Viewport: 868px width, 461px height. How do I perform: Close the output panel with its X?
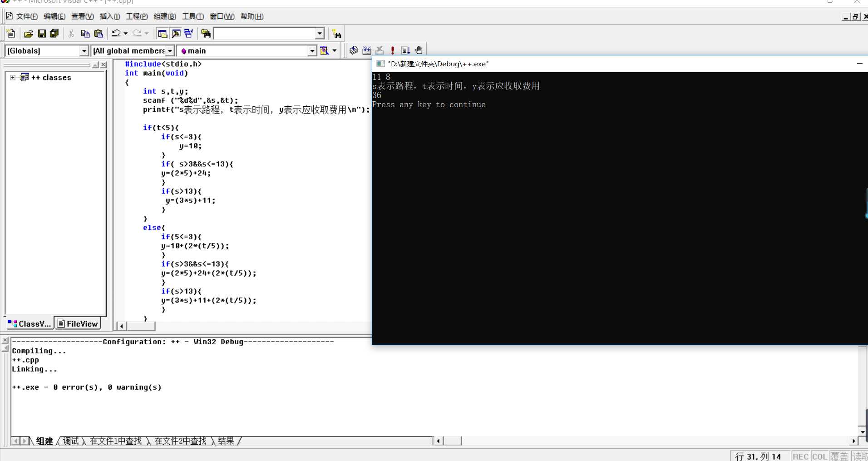click(x=5, y=340)
